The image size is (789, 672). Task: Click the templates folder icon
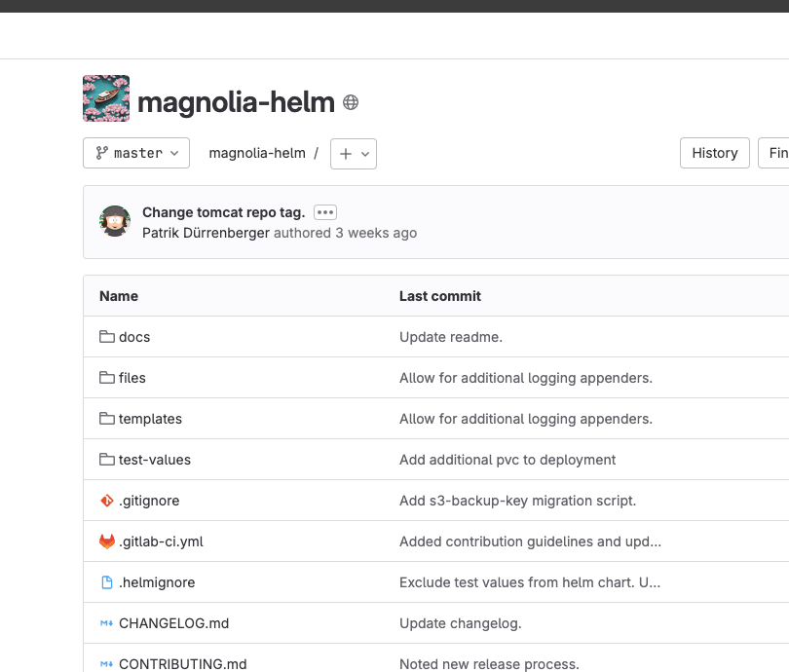[x=107, y=419]
